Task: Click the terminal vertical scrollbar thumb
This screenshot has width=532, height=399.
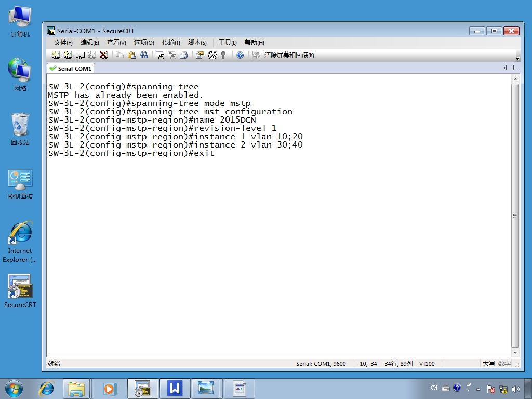Action: click(x=515, y=216)
